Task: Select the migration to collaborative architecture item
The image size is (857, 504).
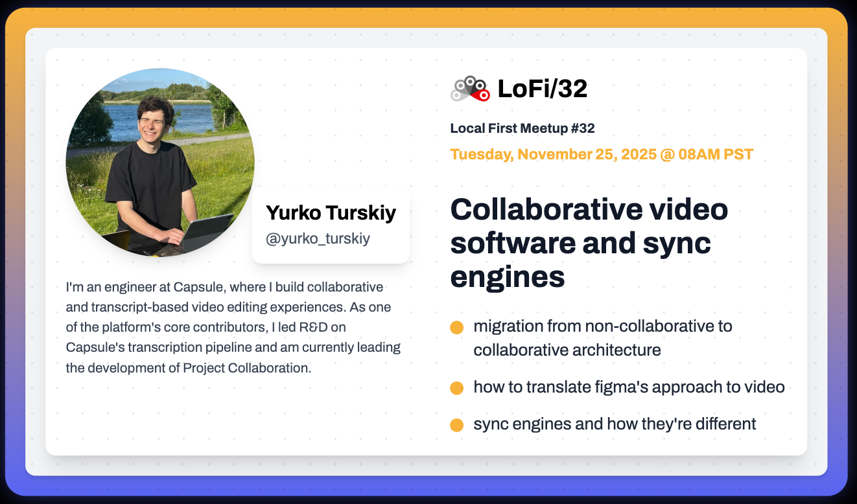Action: click(602, 338)
